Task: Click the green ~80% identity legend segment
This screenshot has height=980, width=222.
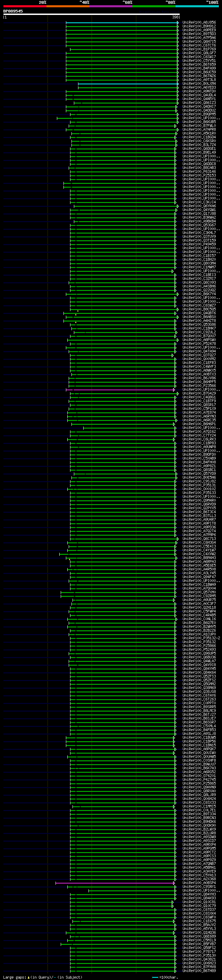Action: pyautogui.click(x=154, y=6)
